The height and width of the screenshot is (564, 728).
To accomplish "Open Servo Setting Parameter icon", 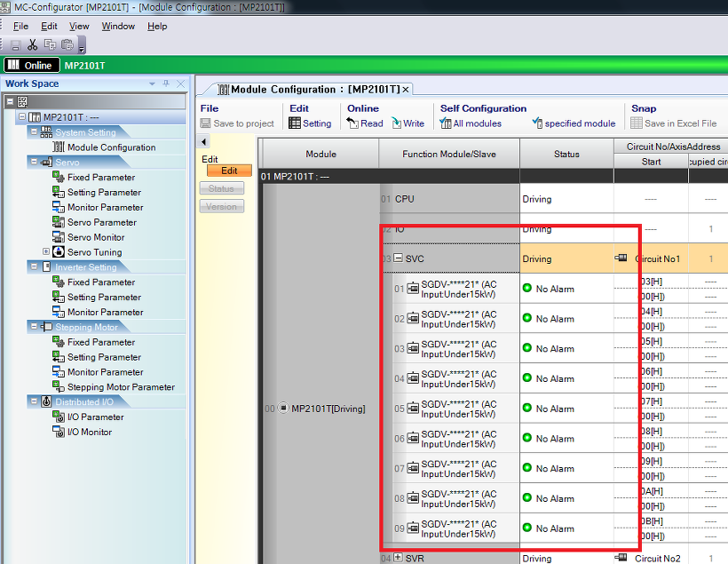I will [x=59, y=192].
